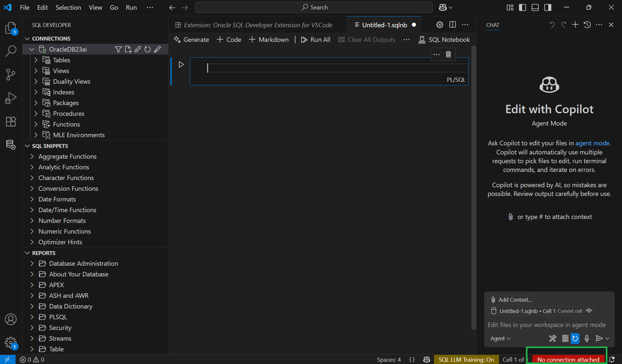Go back using the title bar left arrow
This screenshot has height=364, width=622.
[x=172, y=7]
